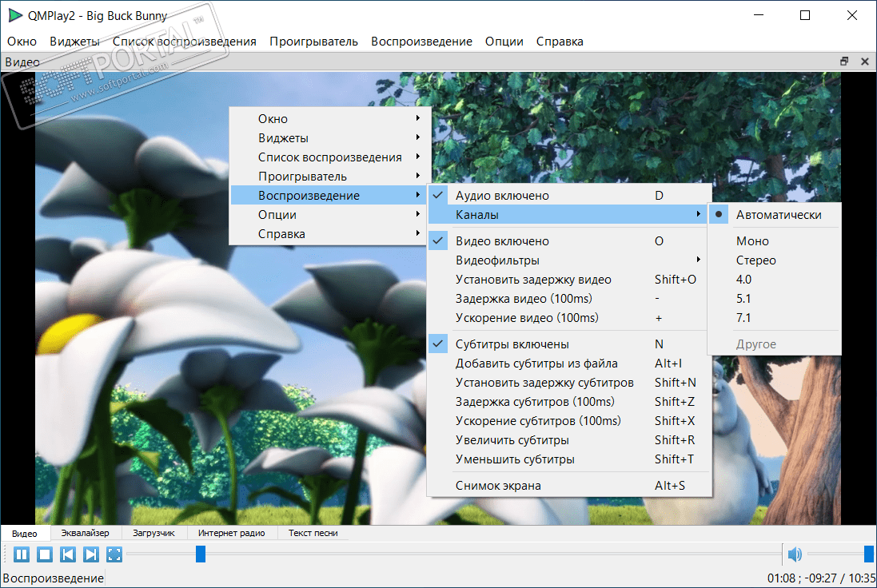Open 'Проигрыватель' in the menu bar

tap(313, 42)
